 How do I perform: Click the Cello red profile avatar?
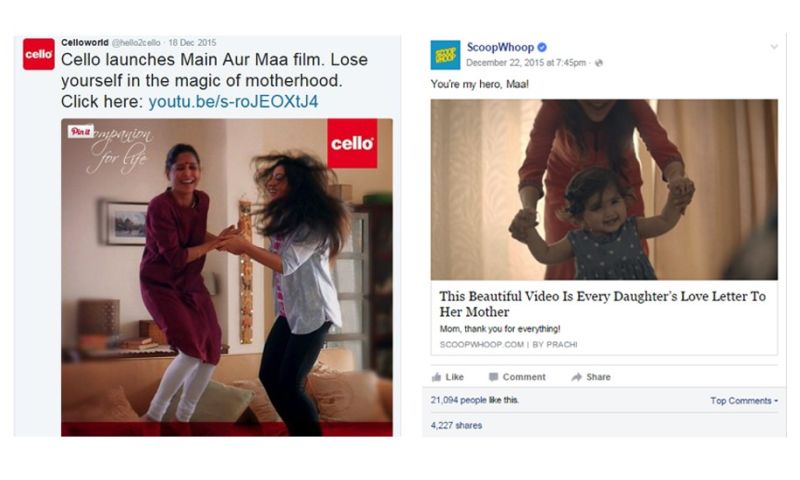tap(38, 54)
